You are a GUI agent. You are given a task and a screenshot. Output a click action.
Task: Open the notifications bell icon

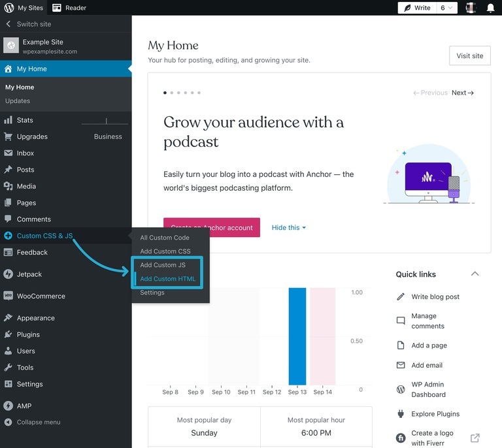(x=490, y=8)
